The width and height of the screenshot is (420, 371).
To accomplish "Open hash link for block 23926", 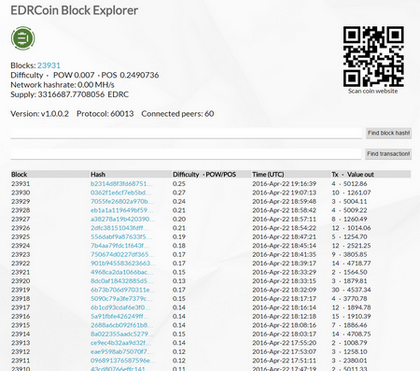I will click(120, 228).
